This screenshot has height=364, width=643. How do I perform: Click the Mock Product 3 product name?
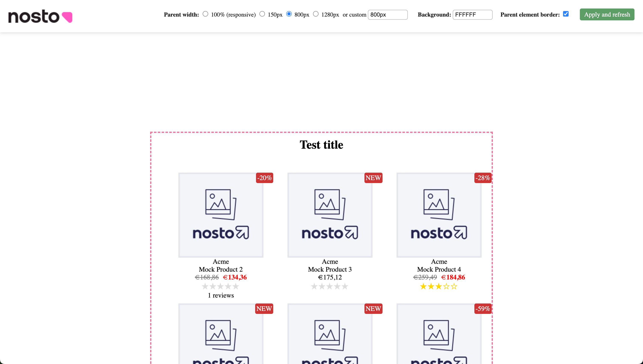pos(330,269)
